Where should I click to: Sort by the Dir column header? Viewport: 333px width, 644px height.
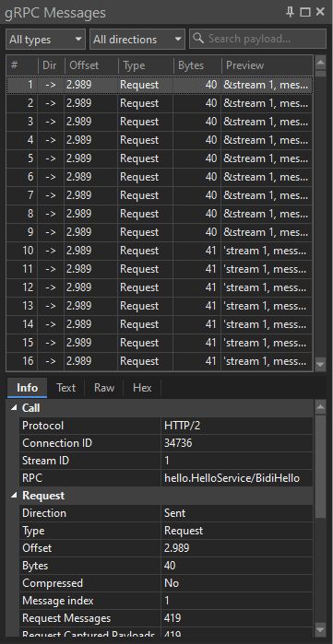coord(51,65)
